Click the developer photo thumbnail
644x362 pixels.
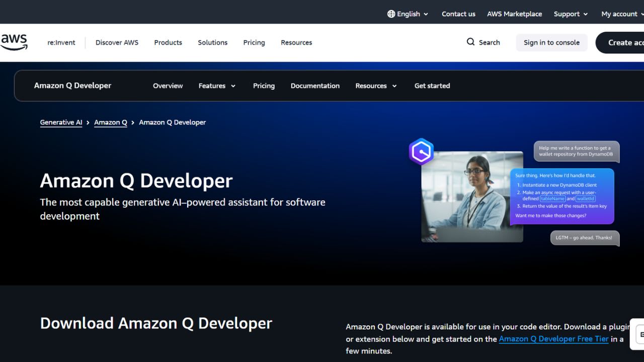pyautogui.click(x=472, y=197)
